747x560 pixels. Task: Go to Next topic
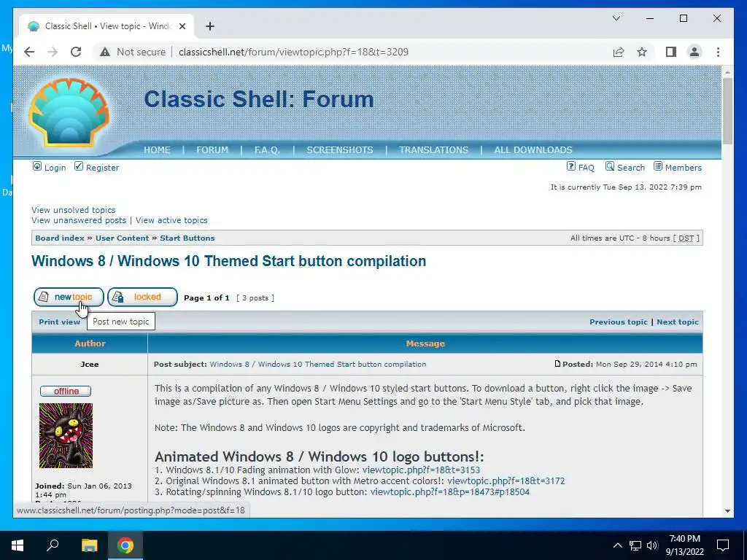(x=678, y=322)
